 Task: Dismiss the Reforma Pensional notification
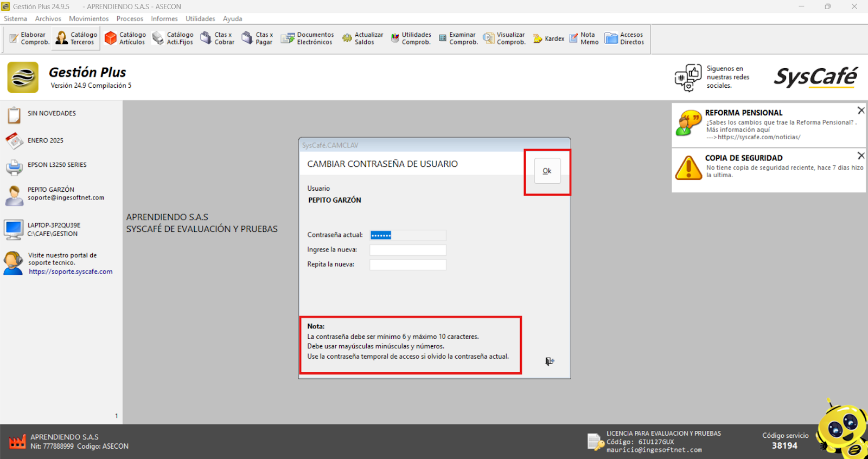(x=860, y=111)
